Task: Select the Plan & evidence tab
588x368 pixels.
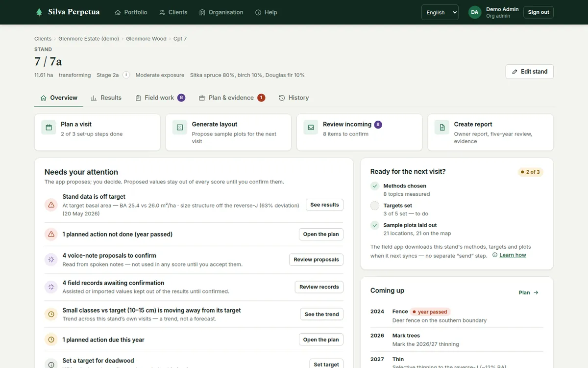Action: pos(232,98)
